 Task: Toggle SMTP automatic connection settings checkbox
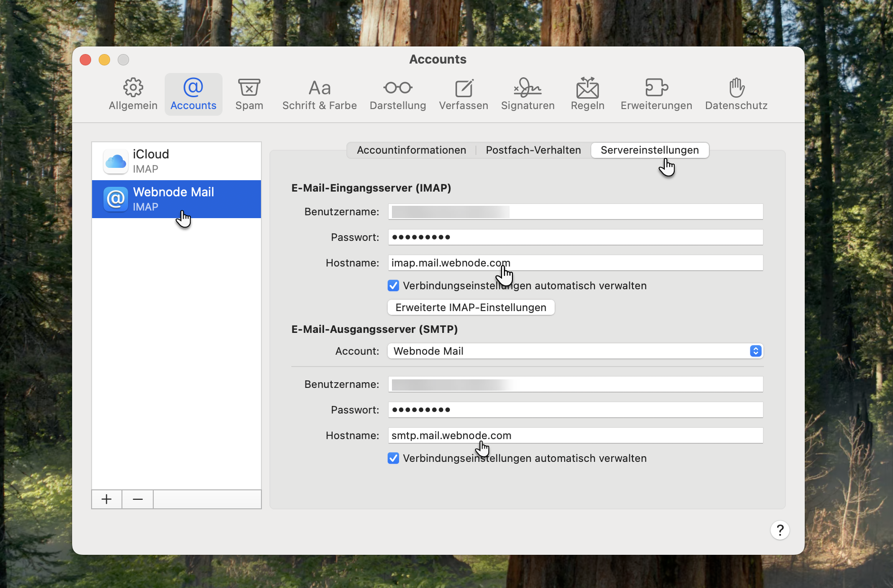coord(393,458)
